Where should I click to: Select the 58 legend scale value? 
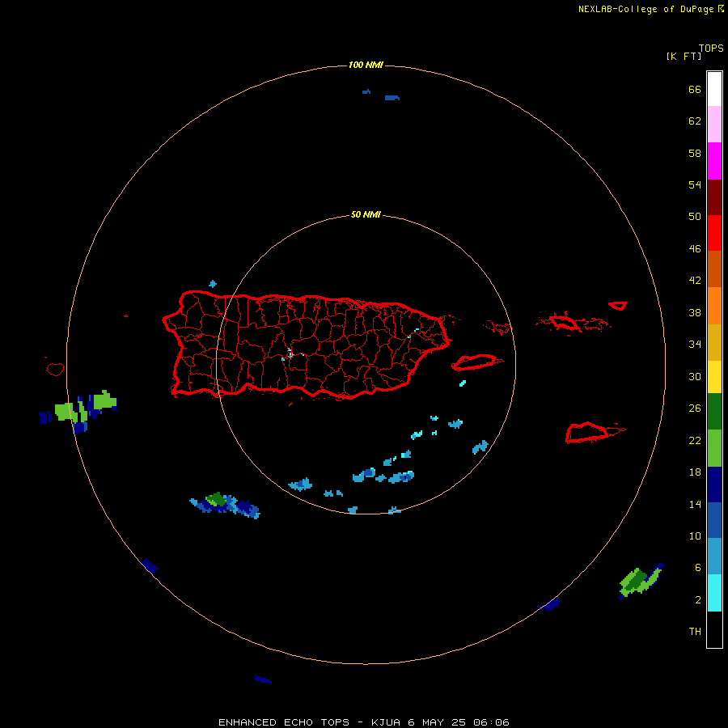click(695, 153)
